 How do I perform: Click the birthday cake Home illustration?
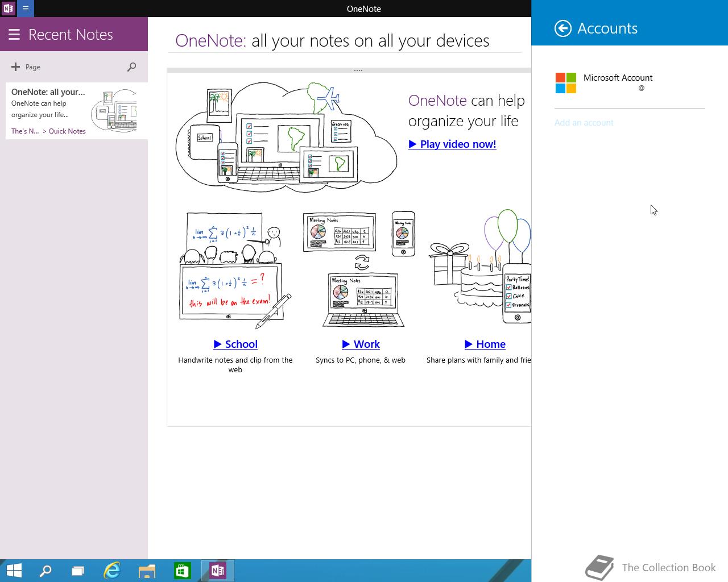480,267
